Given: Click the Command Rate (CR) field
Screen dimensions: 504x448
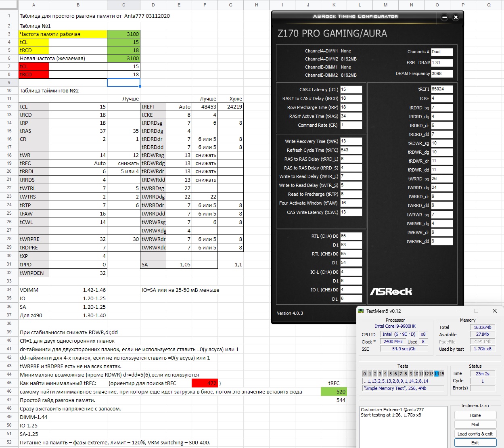Looking at the screenshot, I should tap(351, 125).
